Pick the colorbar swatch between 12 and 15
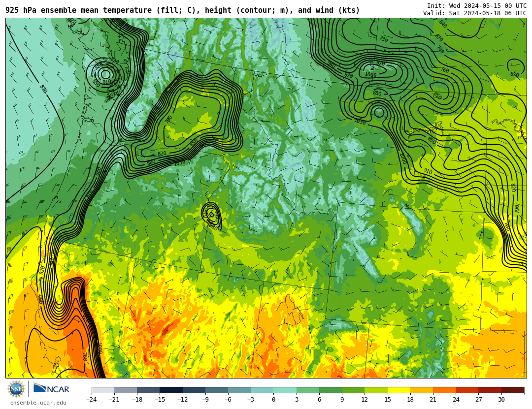This screenshot has height=409, width=532. (x=376, y=390)
